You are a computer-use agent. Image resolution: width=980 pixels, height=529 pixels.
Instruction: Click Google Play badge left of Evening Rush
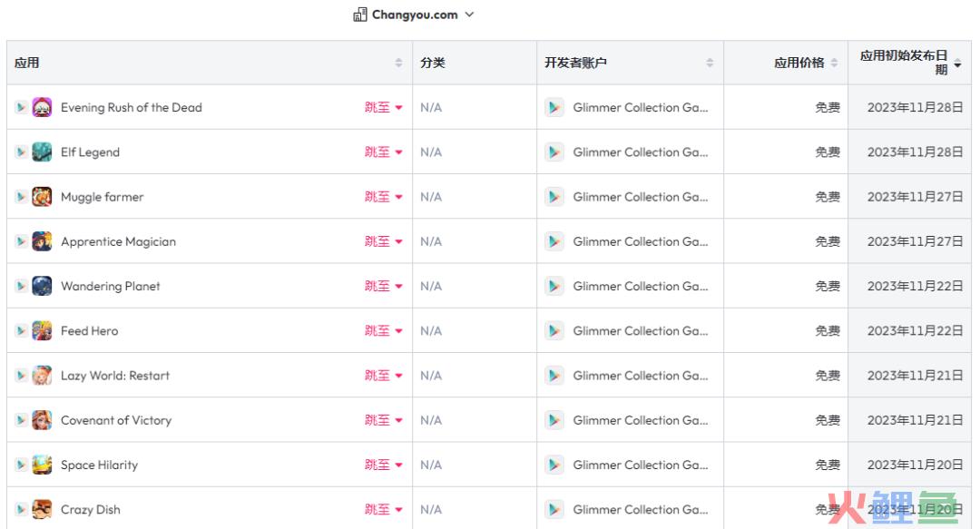(x=21, y=107)
